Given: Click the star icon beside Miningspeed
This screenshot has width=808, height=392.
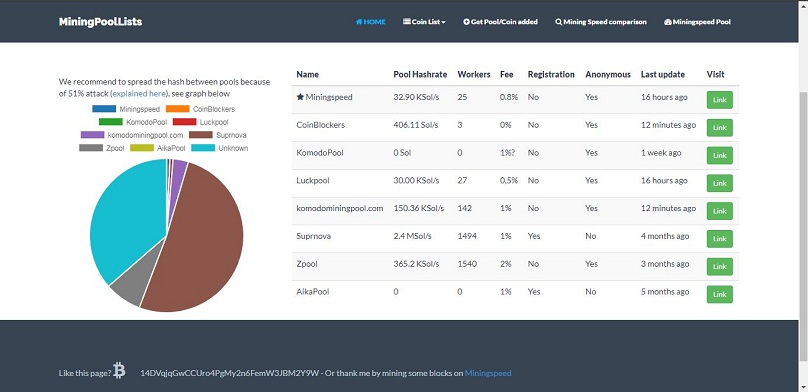Looking at the screenshot, I should point(300,97).
